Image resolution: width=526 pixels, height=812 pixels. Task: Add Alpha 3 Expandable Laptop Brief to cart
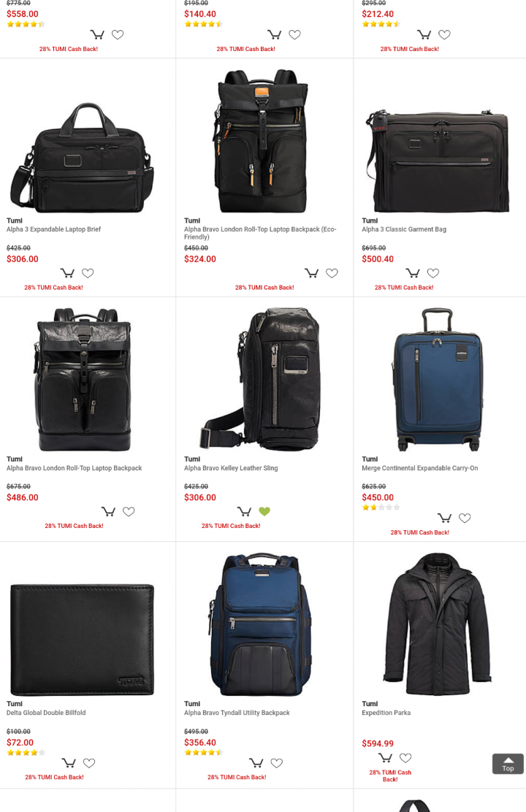click(67, 273)
